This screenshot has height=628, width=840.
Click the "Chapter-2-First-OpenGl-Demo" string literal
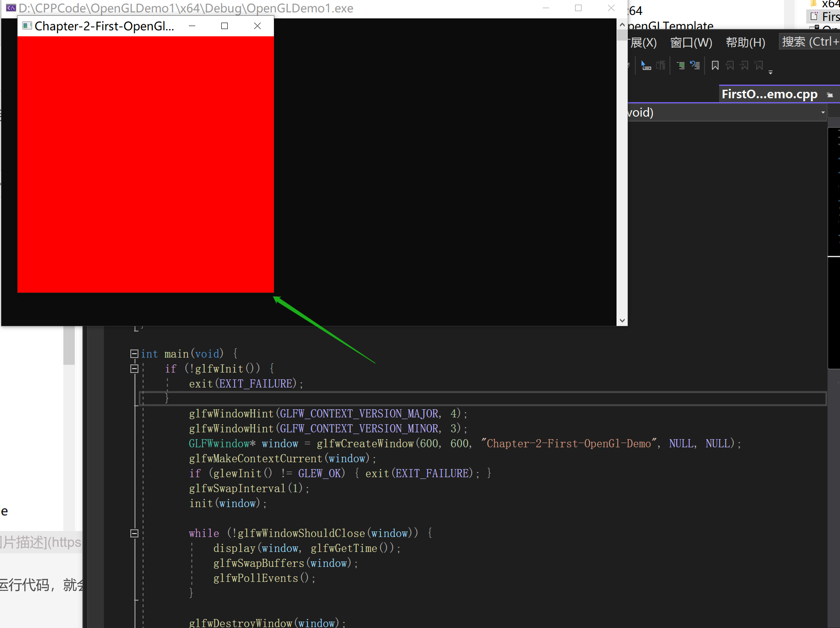pos(569,443)
